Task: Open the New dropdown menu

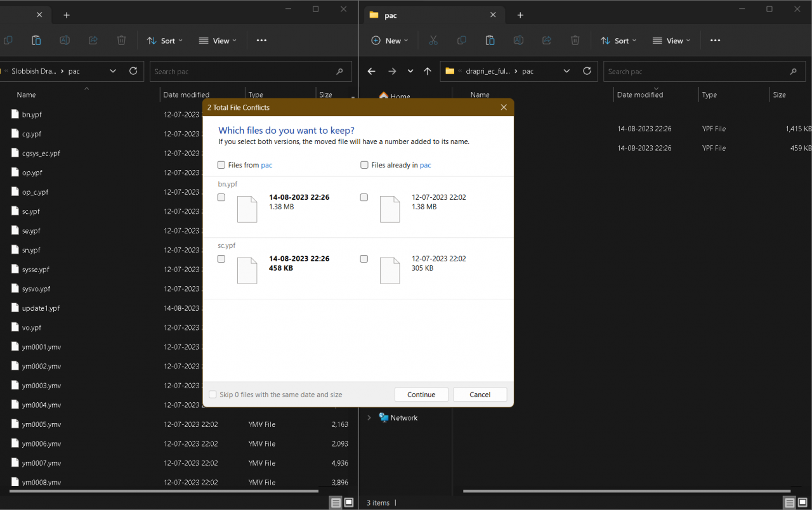Action: point(390,41)
